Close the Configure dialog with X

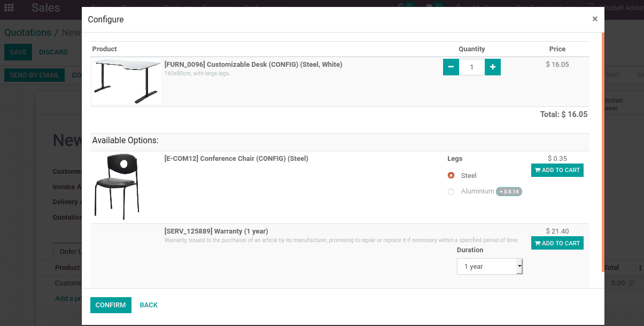click(595, 19)
